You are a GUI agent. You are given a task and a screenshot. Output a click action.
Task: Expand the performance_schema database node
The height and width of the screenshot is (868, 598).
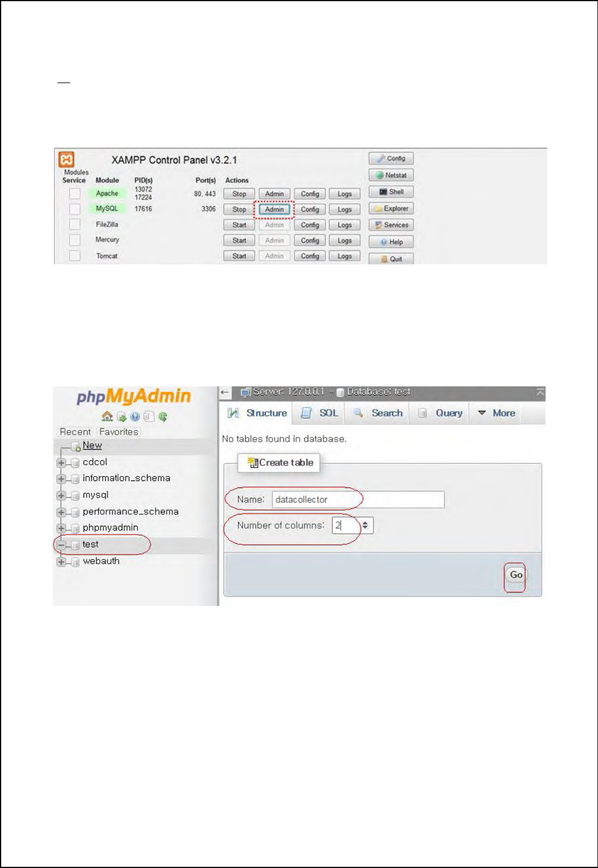(x=61, y=512)
